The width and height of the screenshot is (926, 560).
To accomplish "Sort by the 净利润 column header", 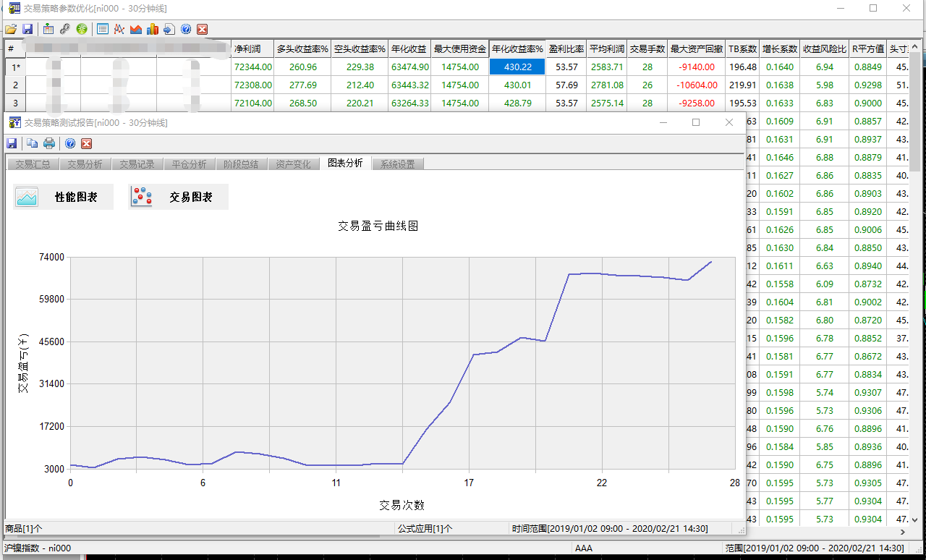I will point(252,49).
